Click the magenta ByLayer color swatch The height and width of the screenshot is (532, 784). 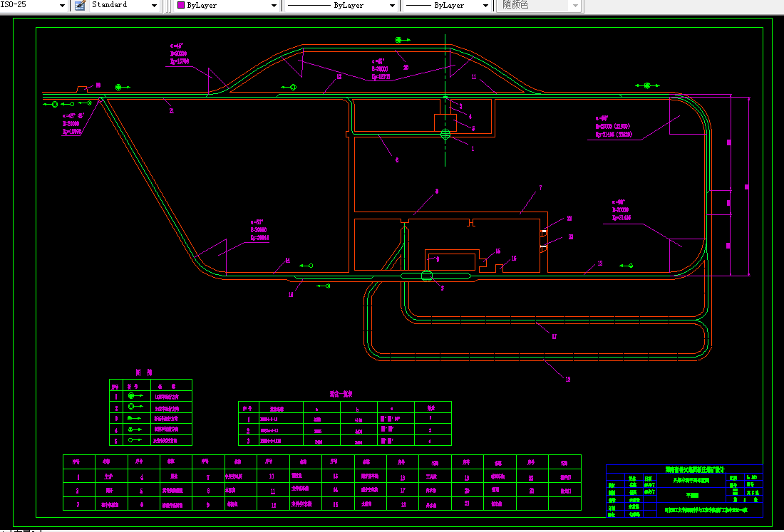point(181,5)
